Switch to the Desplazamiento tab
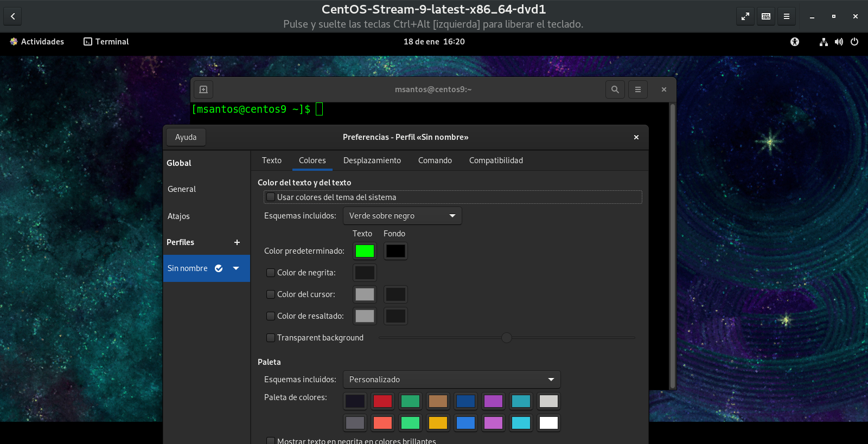Image resolution: width=868 pixels, height=444 pixels. click(372, 160)
